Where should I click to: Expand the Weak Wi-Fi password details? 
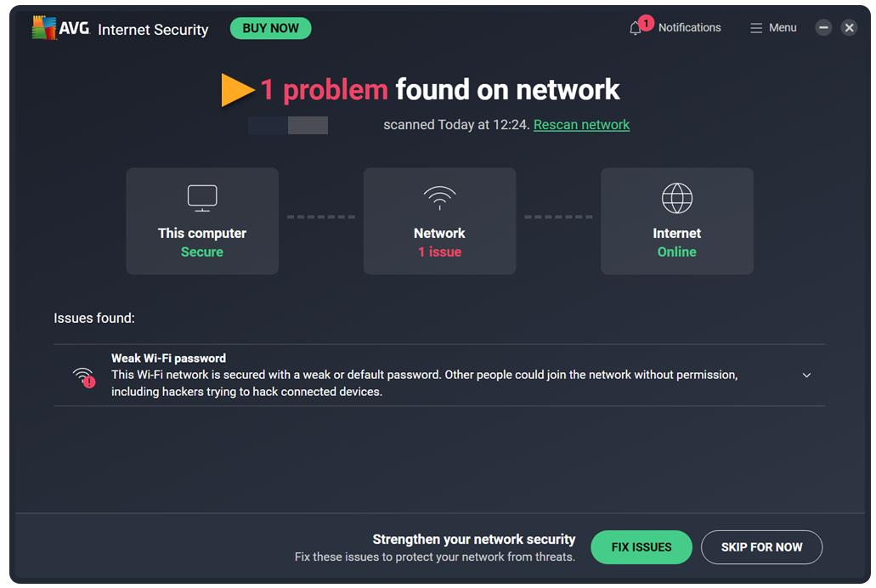click(807, 376)
